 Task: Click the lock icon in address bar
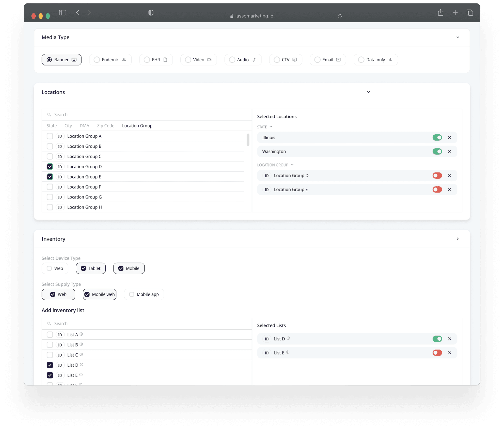tap(232, 16)
